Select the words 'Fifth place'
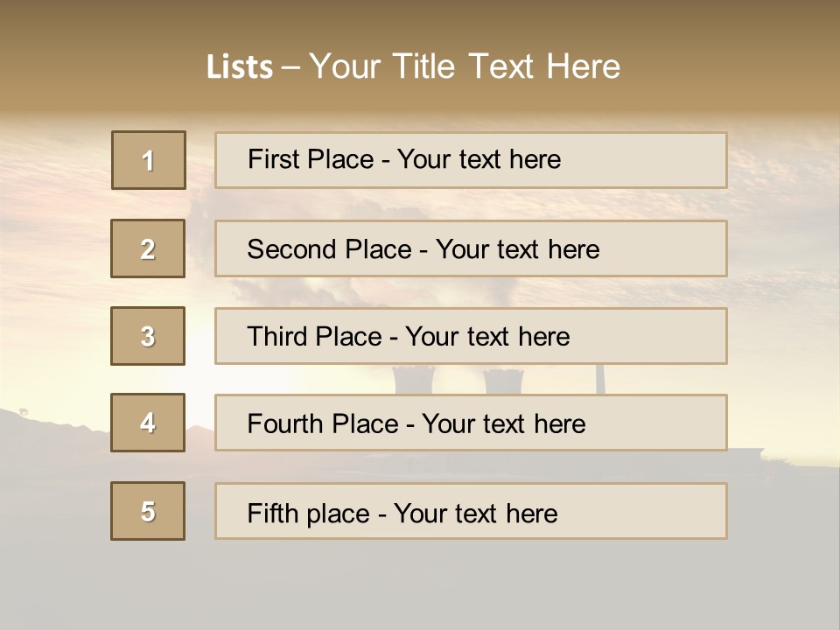Screen dimensions: 840x630 [306, 513]
